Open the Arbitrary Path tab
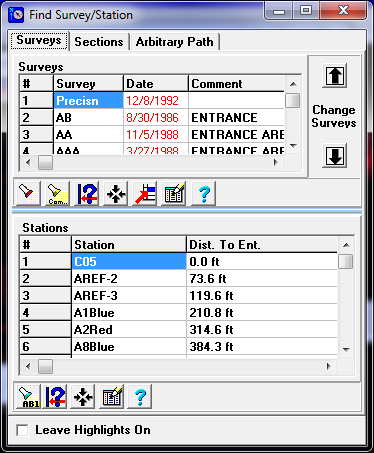This screenshot has height=453, width=374. pyautogui.click(x=175, y=42)
